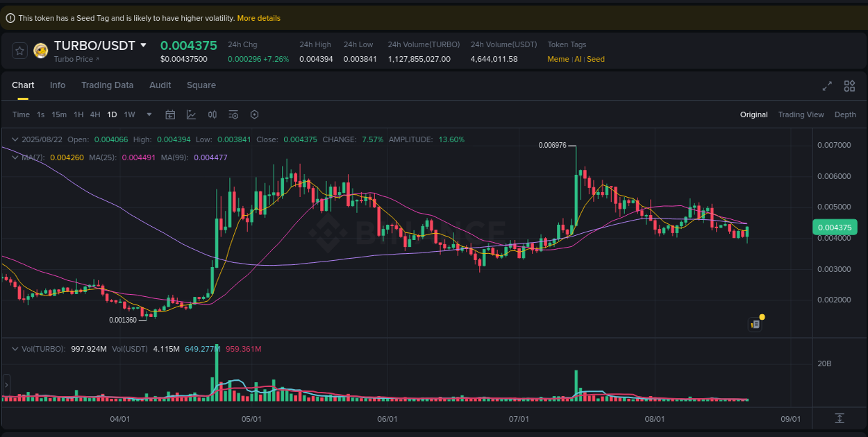Open the extra timeframe dropdown arrow
This screenshot has height=437, width=868.
(149, 114)
